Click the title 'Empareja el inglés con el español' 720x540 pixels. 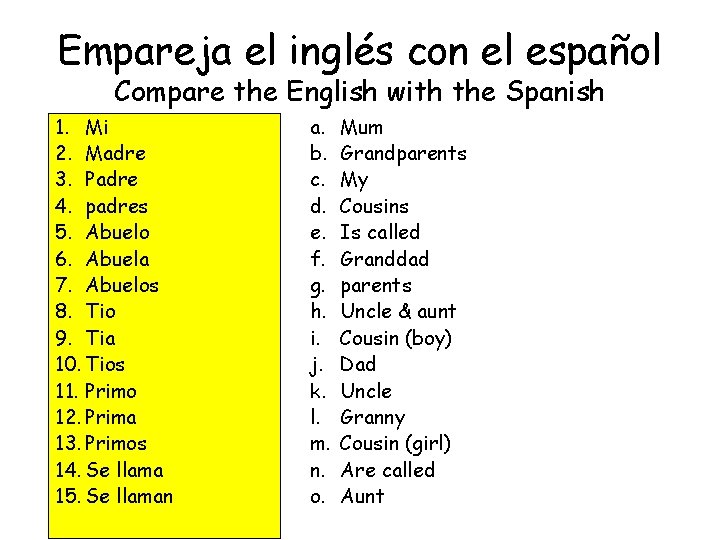pos(359,52)
